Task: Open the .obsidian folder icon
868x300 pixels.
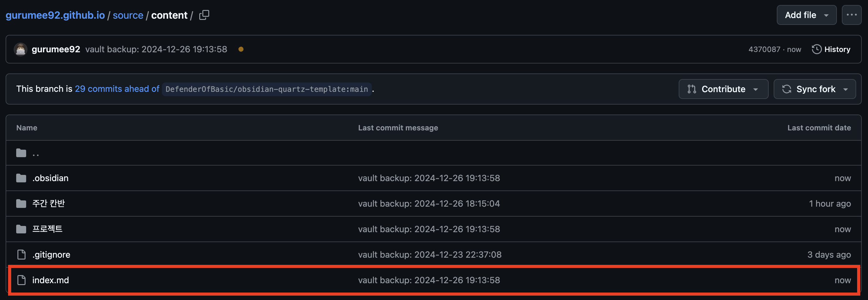Action: coord(21,178)
